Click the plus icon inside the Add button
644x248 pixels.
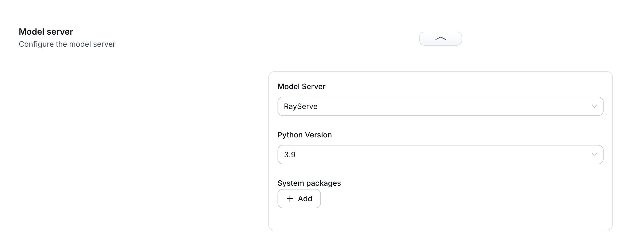coord(290,199)
